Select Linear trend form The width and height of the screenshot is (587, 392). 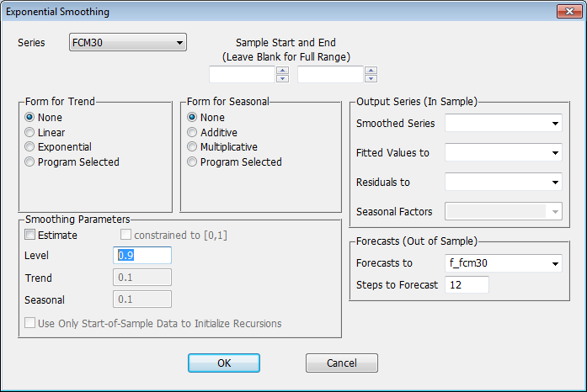coord(31,132)
